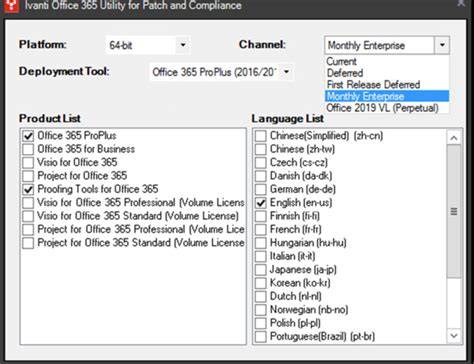Click Language List scroll down arrow
The image size is (474, 364).
pyautogui.click(x=454, y=336)
